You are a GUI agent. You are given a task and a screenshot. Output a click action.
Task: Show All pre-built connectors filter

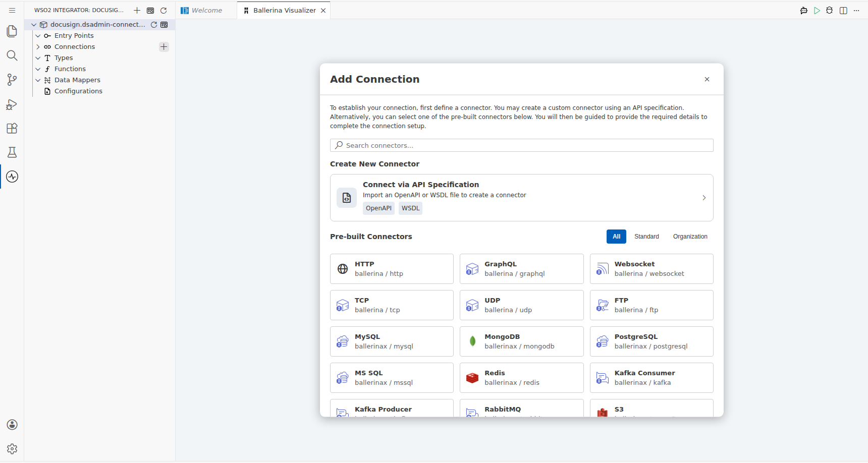[616, 237]
